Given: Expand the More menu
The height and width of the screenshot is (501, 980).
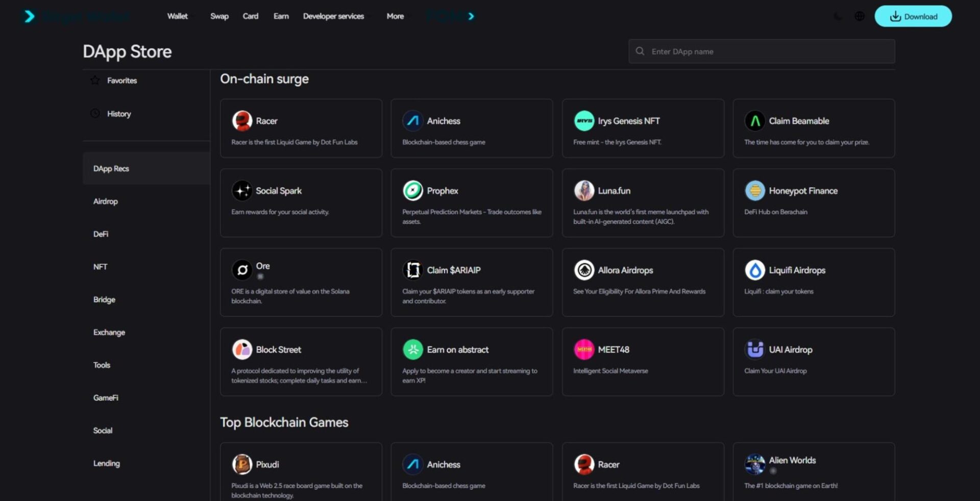Looking at the screenshot, I should [x=395, y=16].
